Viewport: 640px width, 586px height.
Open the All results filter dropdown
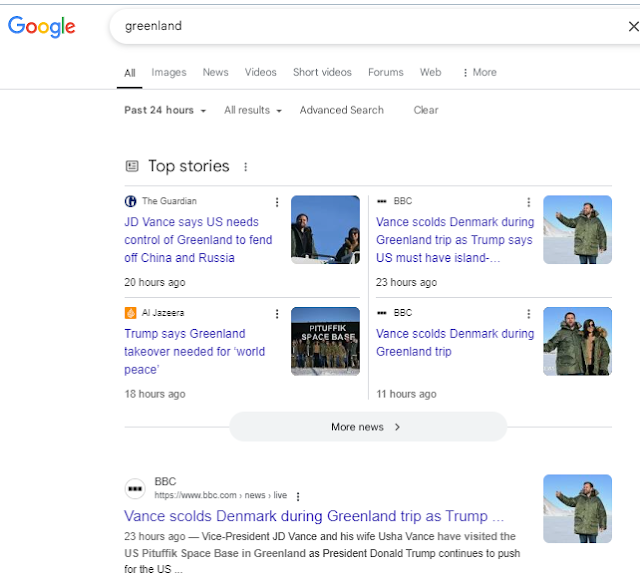253,110
